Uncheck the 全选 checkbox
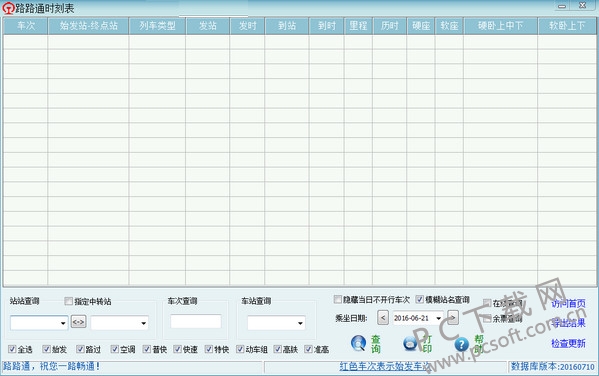599x376 pixels. [x=12, y=349]
